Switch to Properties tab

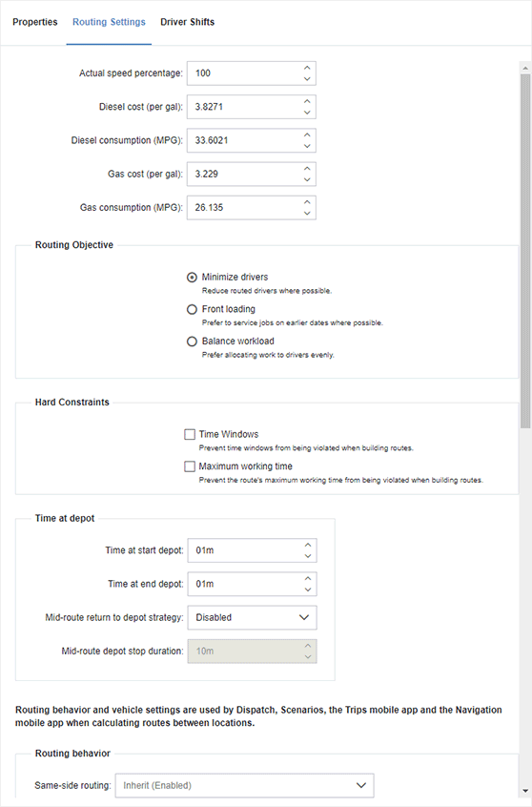point(35,22)
